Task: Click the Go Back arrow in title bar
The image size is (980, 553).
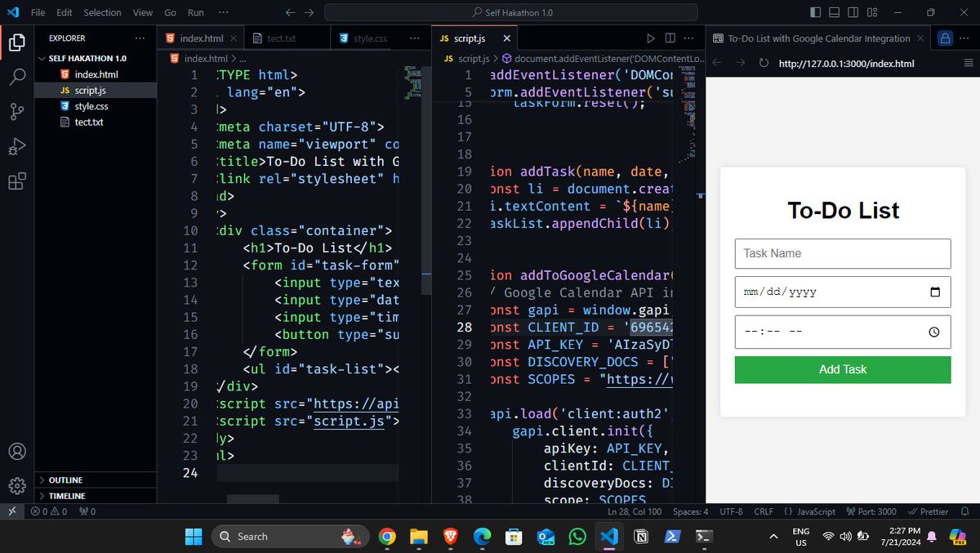Action: coord(290,12)
